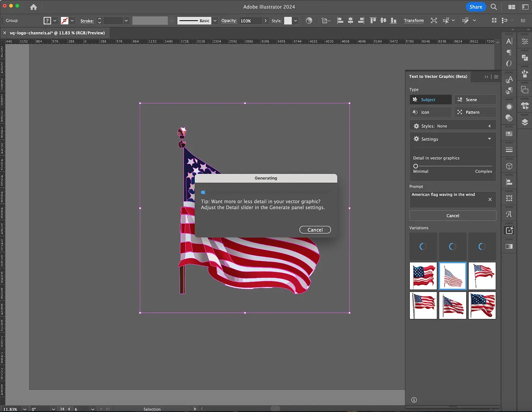Open the Paragraph panel
Image resolution: width=532 pixels, height=412 pixels.
pos(509,53)
